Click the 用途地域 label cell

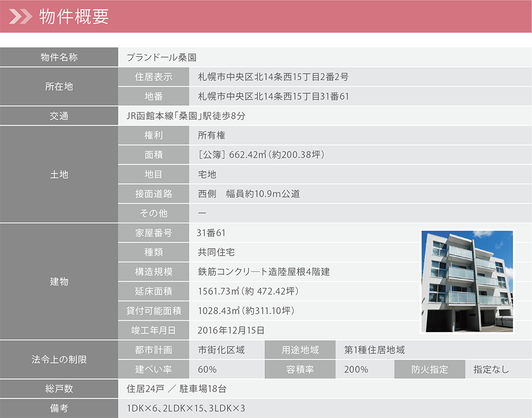pos(300,350)
